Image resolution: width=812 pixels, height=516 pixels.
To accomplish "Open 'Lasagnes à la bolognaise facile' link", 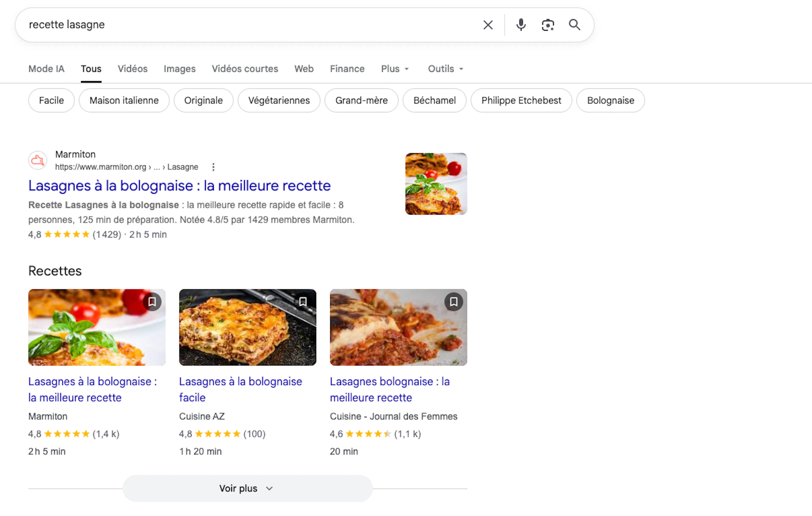I will pyautogui.click(x=240, y=389).
